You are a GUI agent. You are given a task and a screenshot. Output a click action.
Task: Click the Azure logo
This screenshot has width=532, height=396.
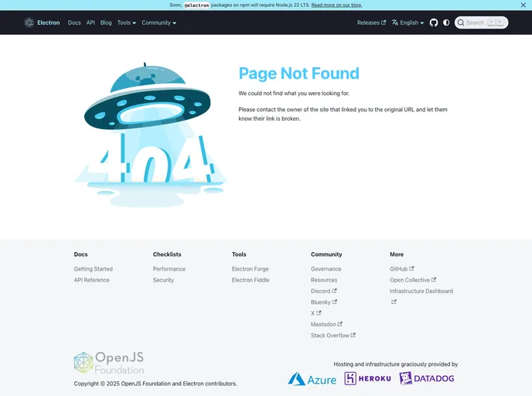pos(312,379)
